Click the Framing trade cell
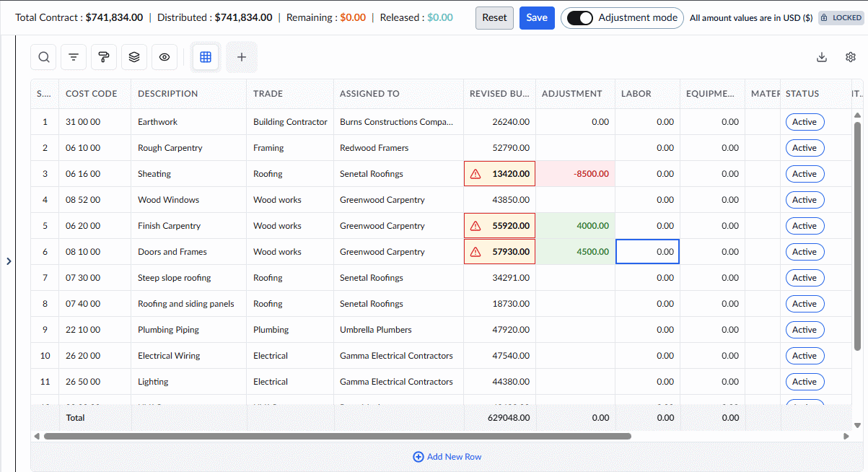868x472 pixels. (x=290, y=148)
